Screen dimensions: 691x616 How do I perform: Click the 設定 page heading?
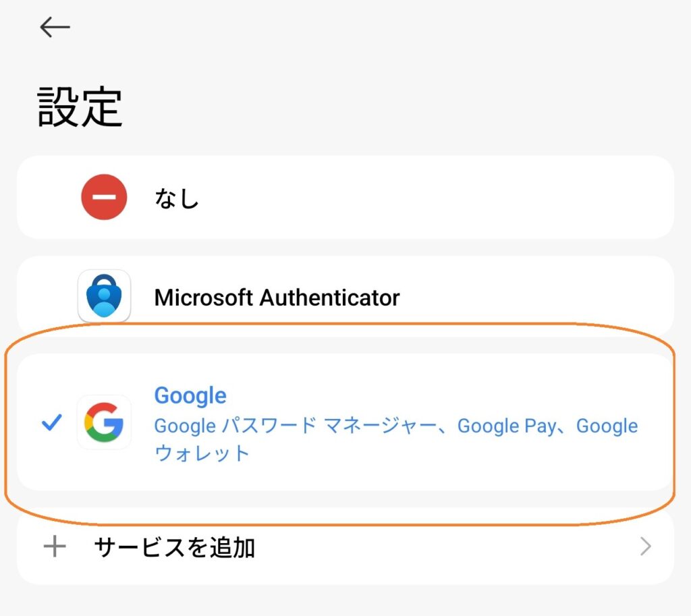coord(80,107)
